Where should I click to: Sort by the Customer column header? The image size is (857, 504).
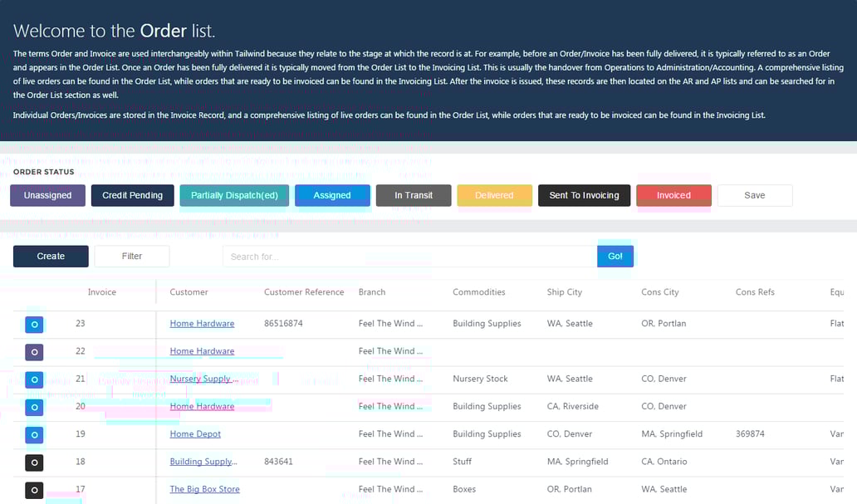(x=189, y=292)
